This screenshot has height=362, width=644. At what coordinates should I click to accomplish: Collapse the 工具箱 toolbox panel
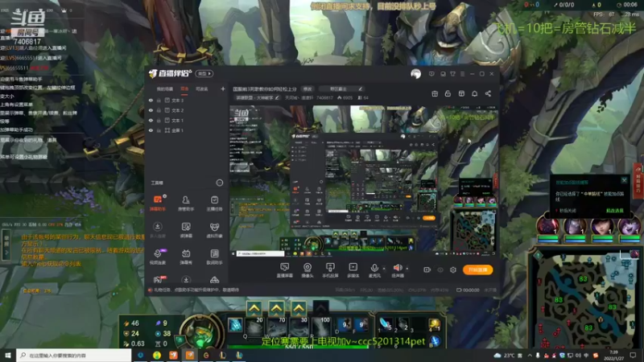coord(219,183)
